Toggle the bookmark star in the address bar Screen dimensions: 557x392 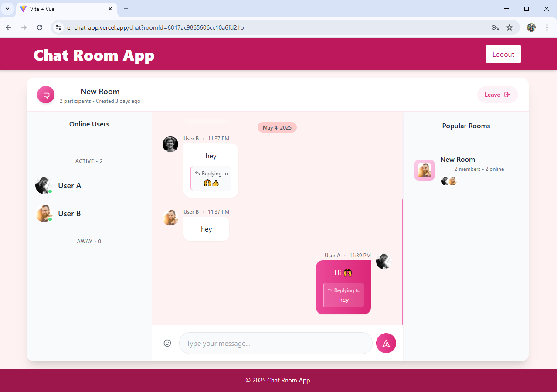tap(509, 27)
